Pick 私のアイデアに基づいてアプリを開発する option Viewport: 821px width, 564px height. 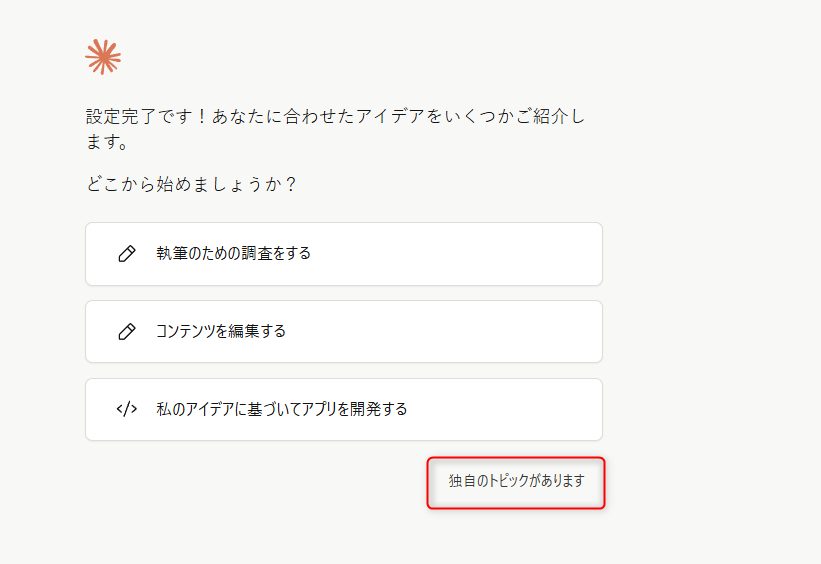pos(343,410)
